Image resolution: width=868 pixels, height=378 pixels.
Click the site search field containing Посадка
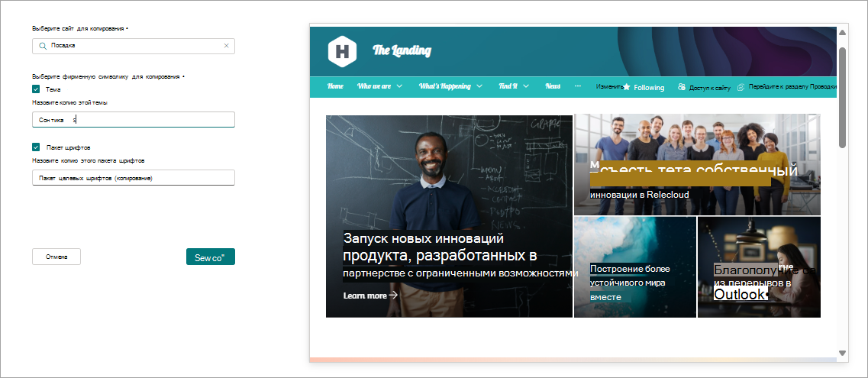pos(134,46)
